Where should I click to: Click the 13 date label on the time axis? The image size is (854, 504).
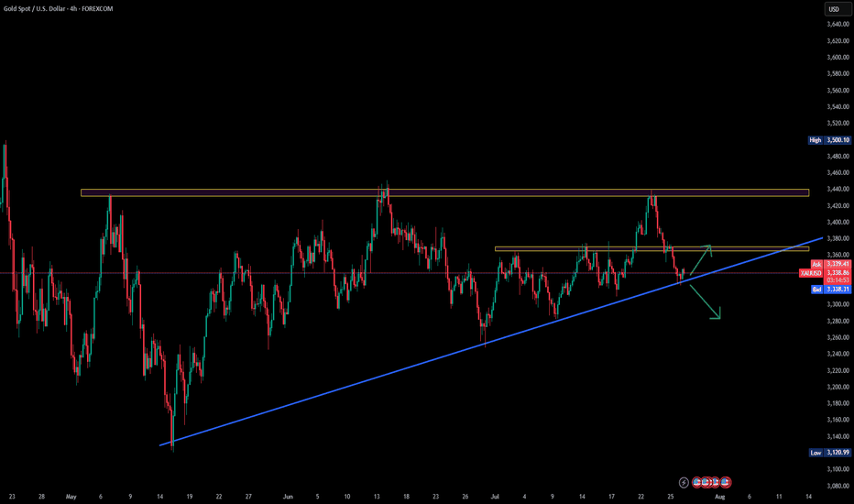[x=377, y=497]
